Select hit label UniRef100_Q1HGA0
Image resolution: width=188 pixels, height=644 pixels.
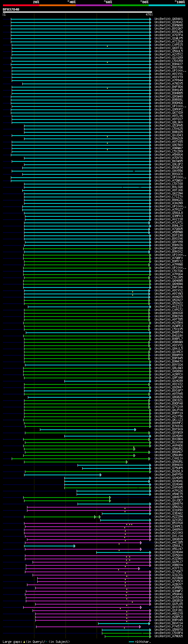[x=169, y=436]
